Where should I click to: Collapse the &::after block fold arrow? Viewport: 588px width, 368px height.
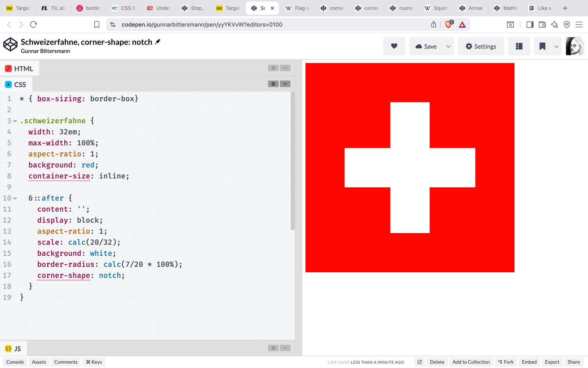tap(15, 198)
